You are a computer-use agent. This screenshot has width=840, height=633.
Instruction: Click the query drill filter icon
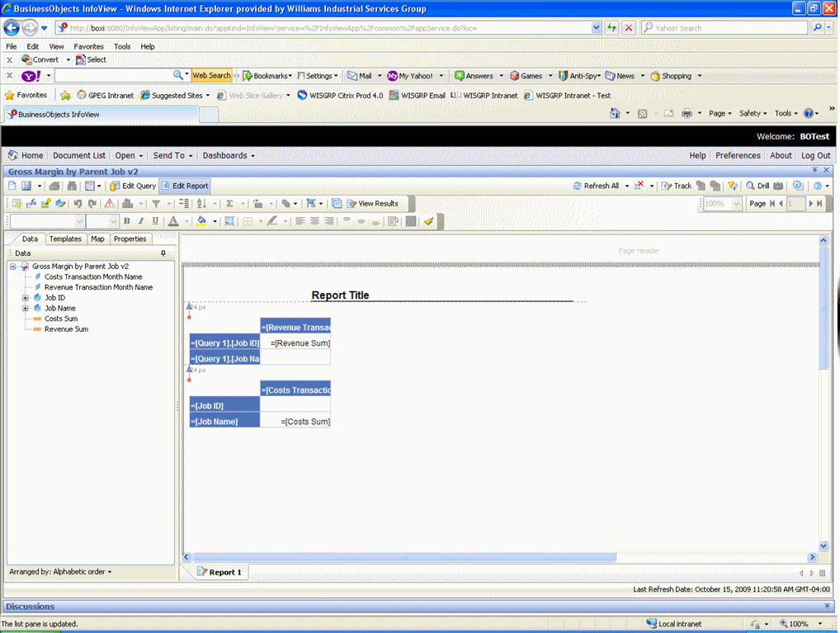733,186
